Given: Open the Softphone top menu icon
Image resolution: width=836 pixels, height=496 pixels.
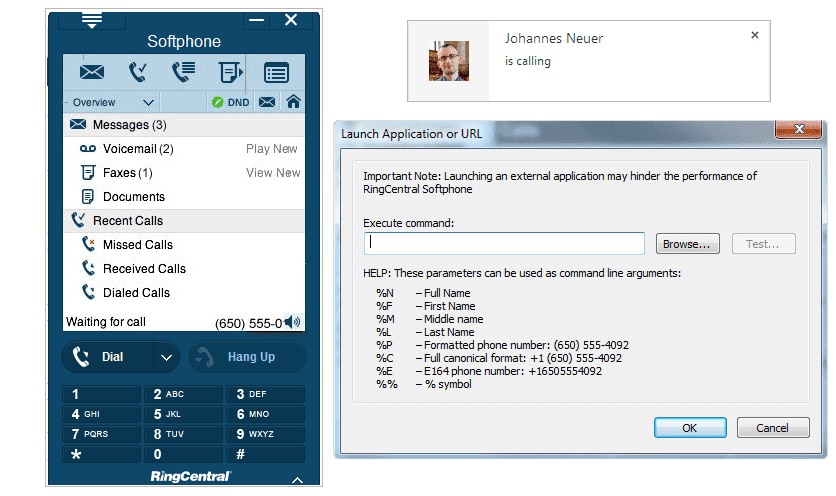Looking at the screenshot, I should tap(92, 20).
